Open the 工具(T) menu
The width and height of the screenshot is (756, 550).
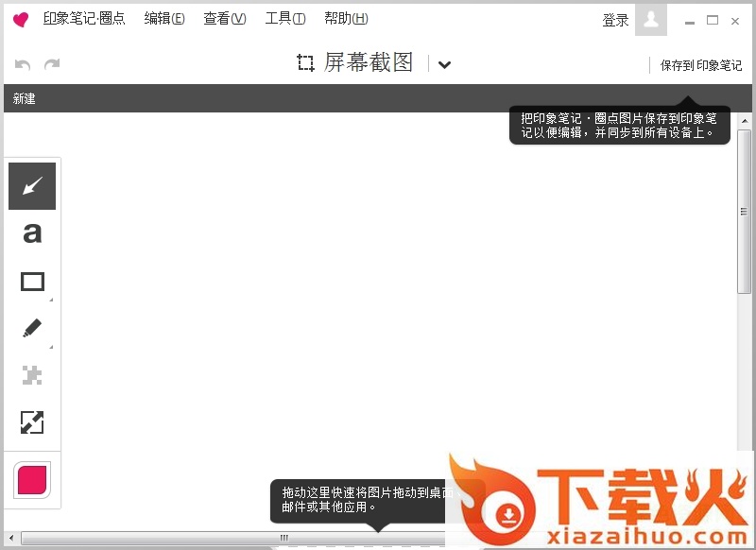[x=285, y=18]
